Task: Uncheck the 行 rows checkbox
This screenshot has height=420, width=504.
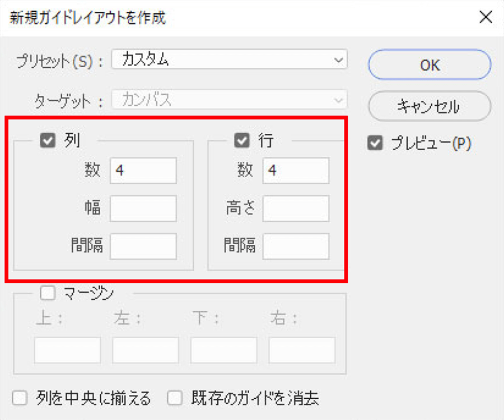Action: (x=242, y=141)
